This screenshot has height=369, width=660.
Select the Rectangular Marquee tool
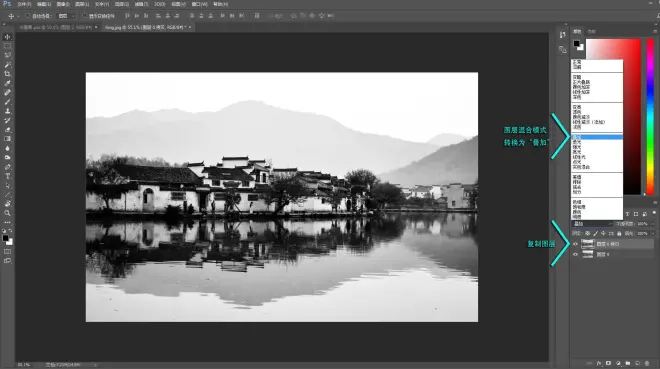8,46
